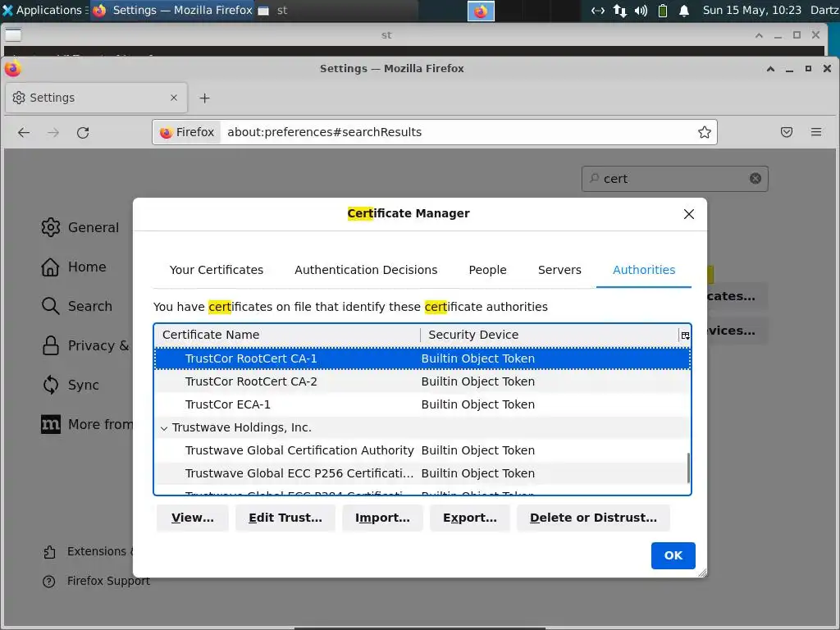The image size is (840, 630).
Task: Select the Settings browser tab
Action: [x=97, y=98]
